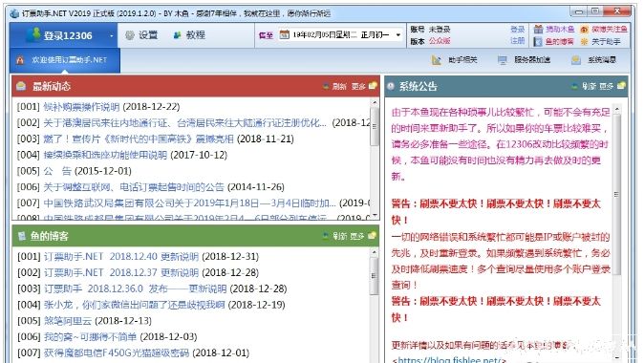This screenshot has width=644, height=363.
Task: Click the https://blog.fishlee.net link
Action: pyautogui.click(x=451, y=360)
